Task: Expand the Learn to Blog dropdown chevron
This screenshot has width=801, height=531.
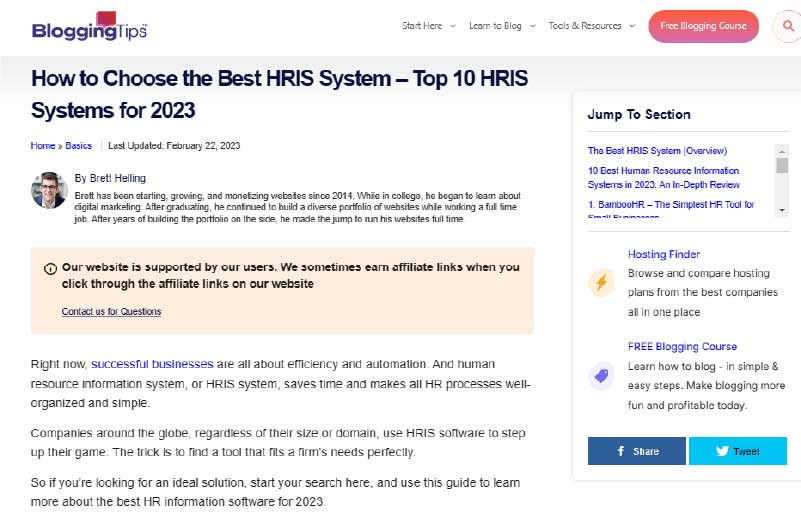Action: click(532, 26)
